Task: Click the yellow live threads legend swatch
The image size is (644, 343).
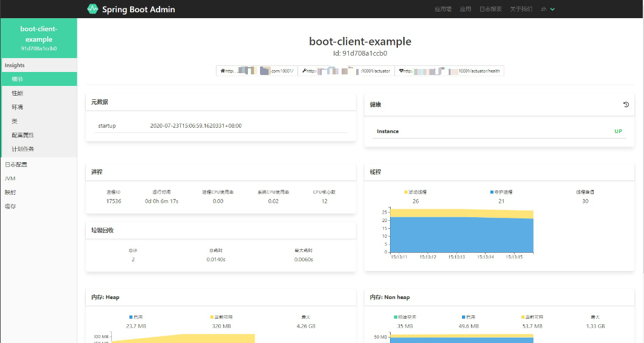Action: (x=406, y=192)
